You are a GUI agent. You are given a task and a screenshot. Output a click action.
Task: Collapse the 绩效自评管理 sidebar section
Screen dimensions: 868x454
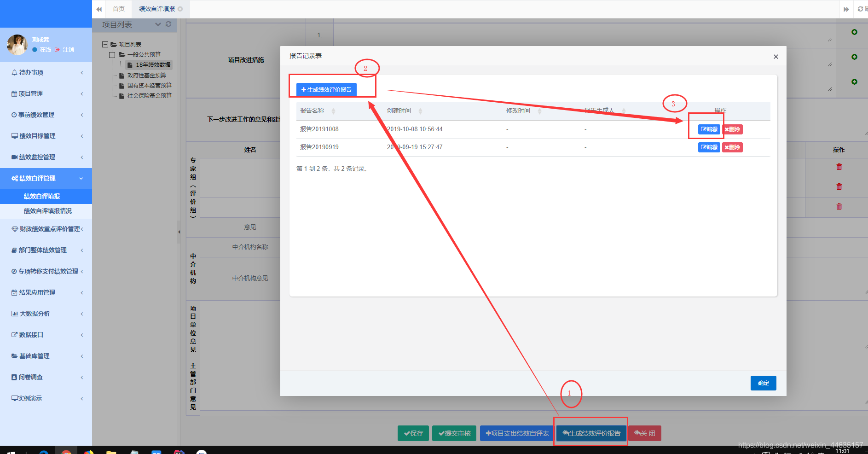46,178
